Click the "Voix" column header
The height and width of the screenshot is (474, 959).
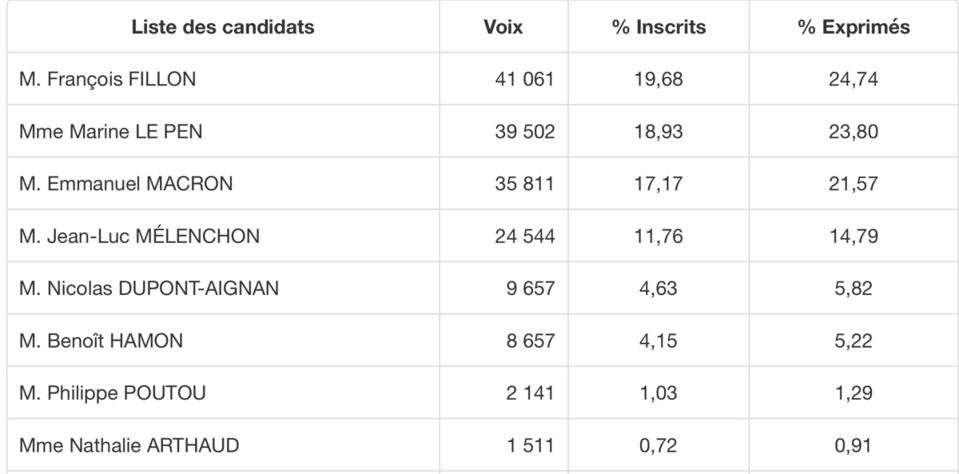tap(502, 27)
